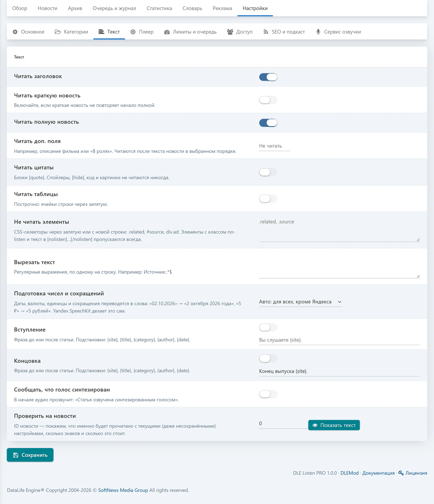Click the RSS icon beside SEO и подкаст
The image size is (434, 504).
[x=266, y=32]
